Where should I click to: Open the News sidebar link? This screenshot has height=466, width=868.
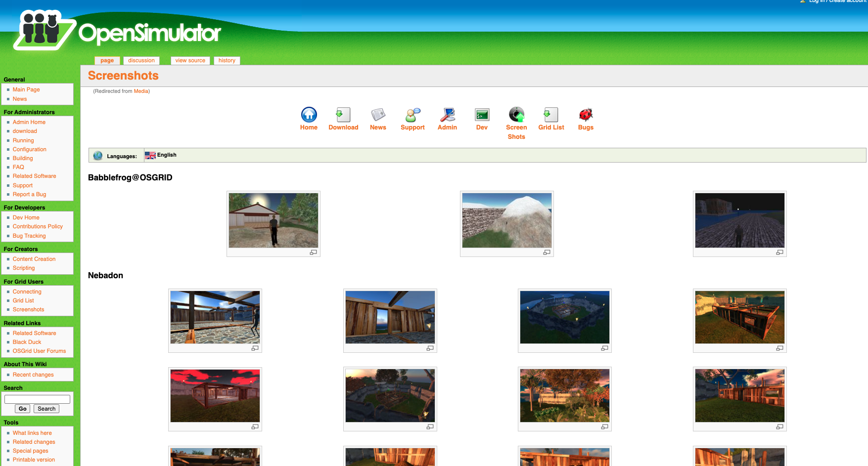(x=20, y=99)
